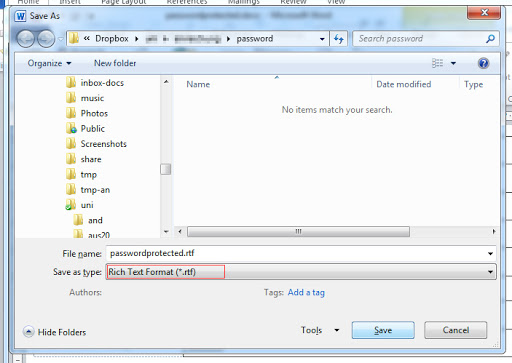Click the Save button
The height and width of the screenshot is (363, 512).
[383, 330]
